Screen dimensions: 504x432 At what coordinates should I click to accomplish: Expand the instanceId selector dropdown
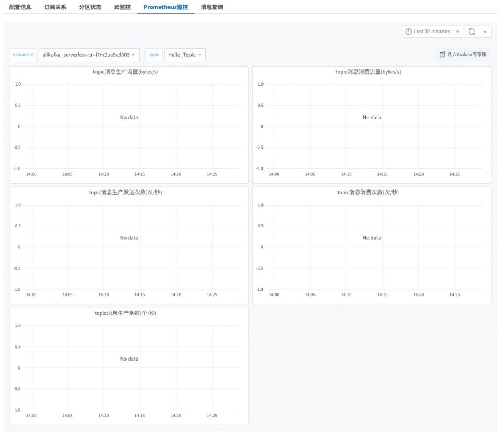coord(89,55)
